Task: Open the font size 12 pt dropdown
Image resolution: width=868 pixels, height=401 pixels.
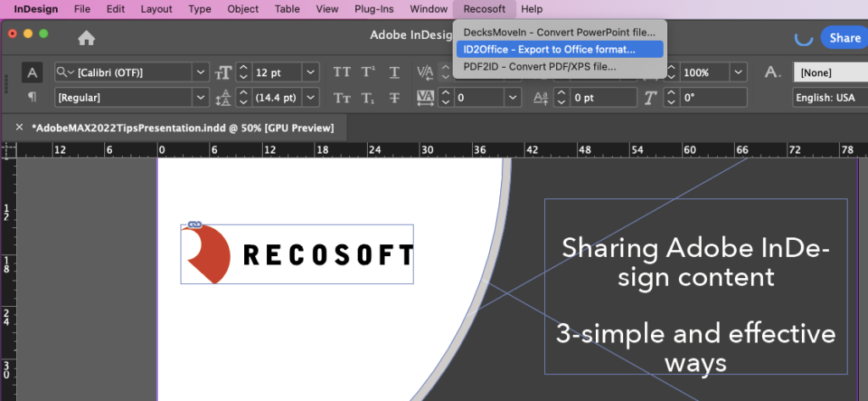Action: coord(310,73)
